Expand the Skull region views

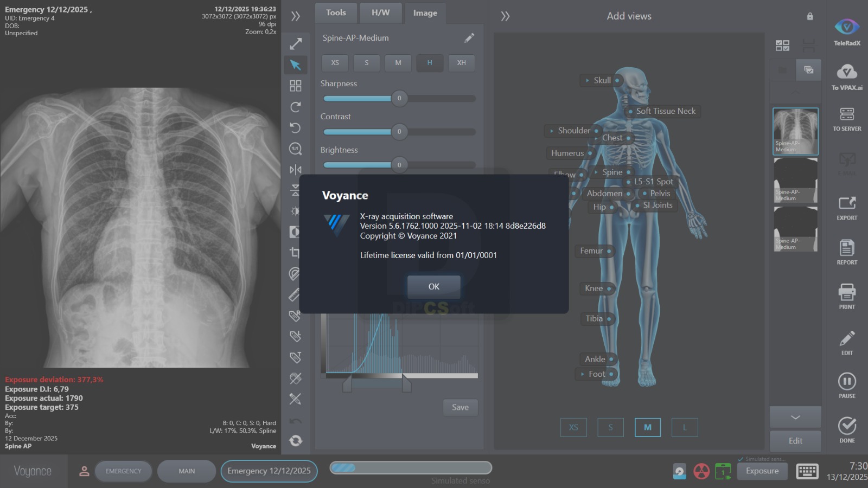click(588, 80)
